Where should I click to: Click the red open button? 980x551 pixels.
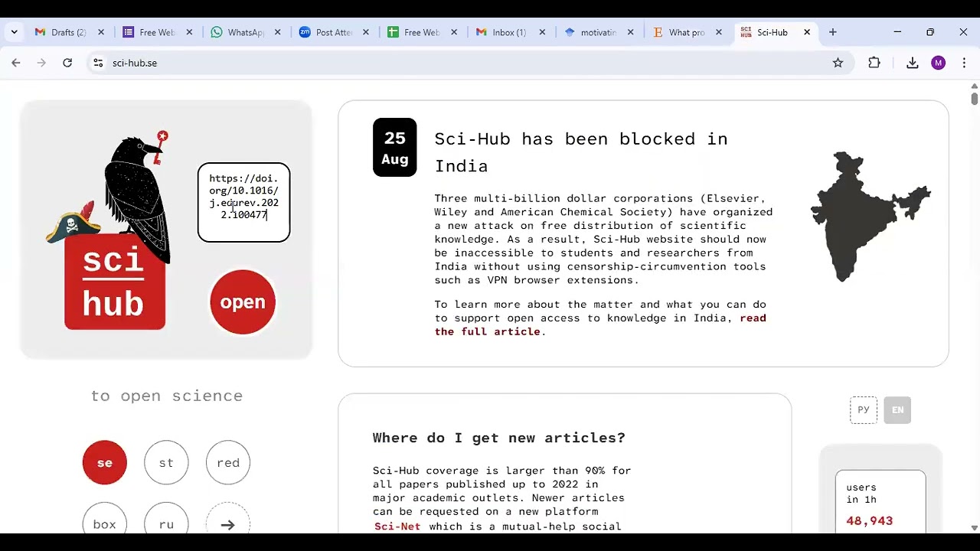(x=243, y=302)
